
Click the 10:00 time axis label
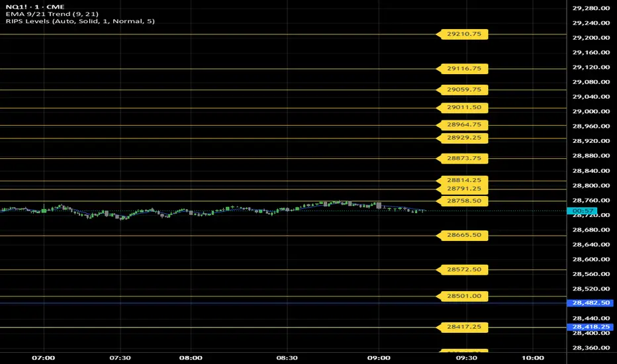533,357
